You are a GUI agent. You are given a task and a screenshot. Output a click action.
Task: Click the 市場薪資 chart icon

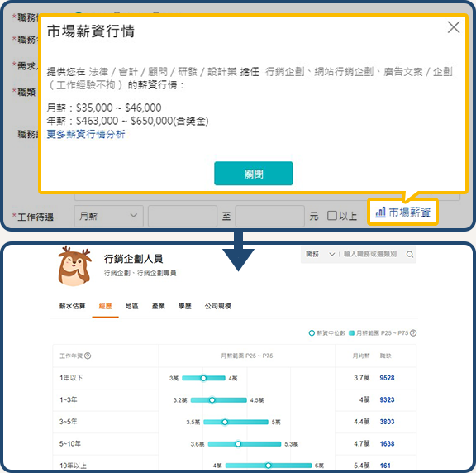(380, 212)
